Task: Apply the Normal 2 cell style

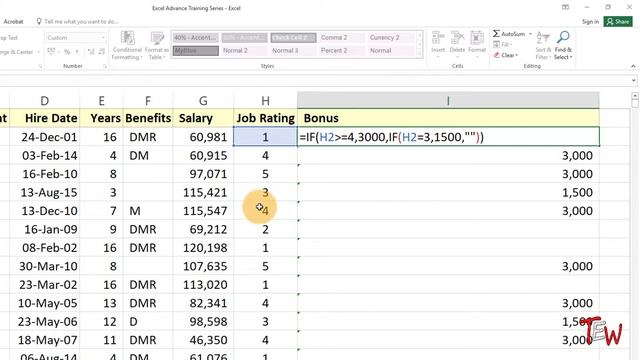Action: coord(244,51)
